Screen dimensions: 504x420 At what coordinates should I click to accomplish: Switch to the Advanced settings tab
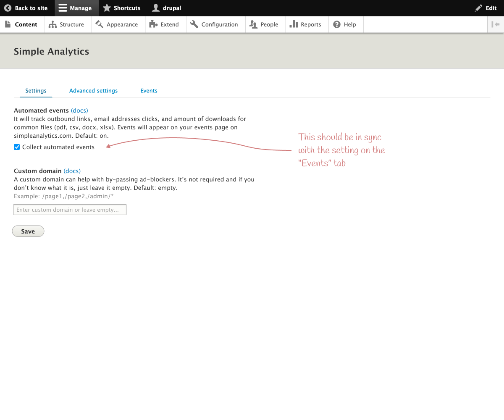(x=93, y=91)
